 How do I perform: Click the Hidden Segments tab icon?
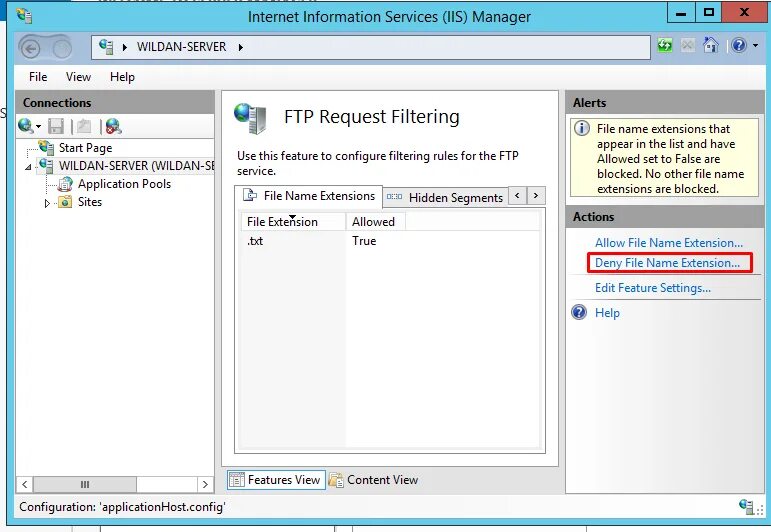coord(394,197)
